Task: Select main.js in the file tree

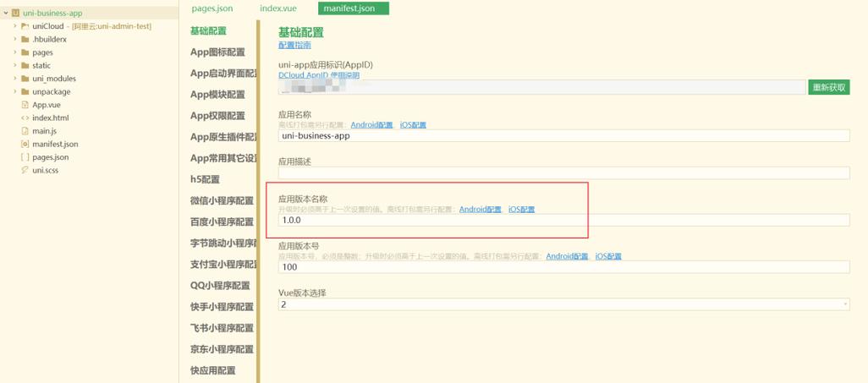Action: tap(44, 131)
